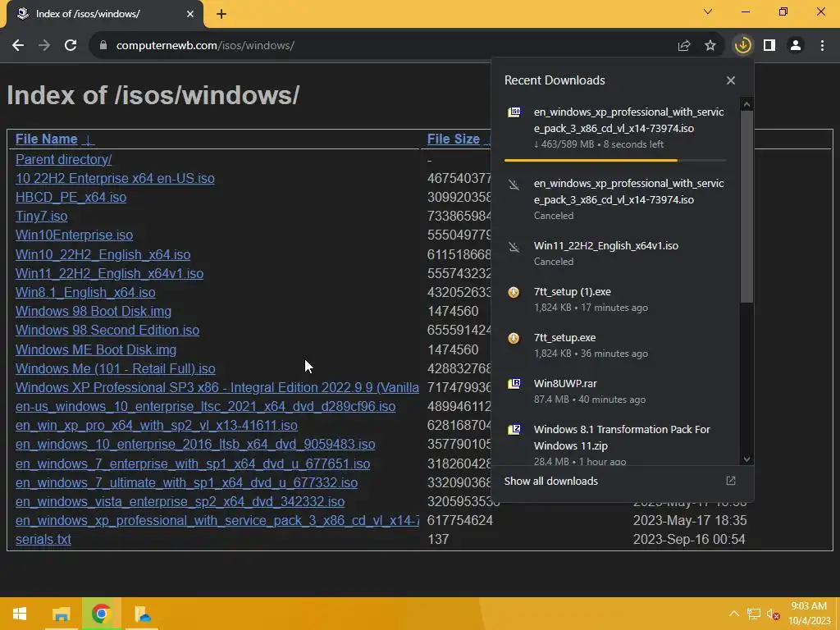The image size is (840, 630).
Task: Go back using the browser back arrow
Action: (18, 46)
